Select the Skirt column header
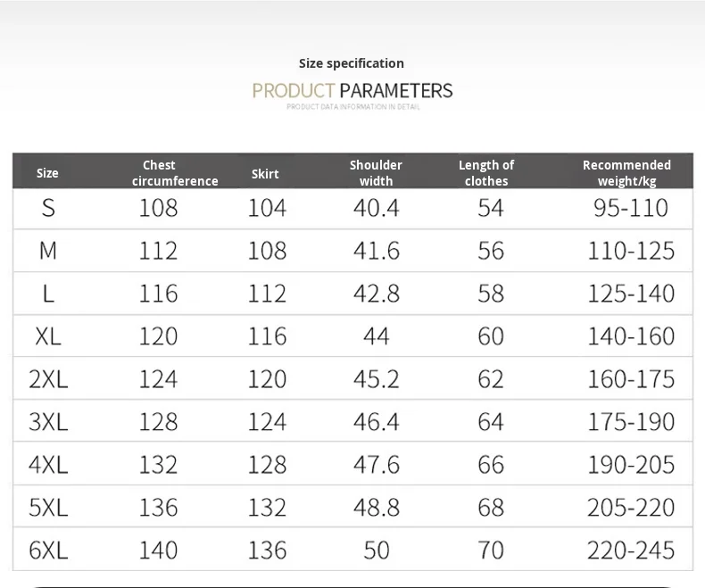The height and width of the screenshot is (588, 705). tap(265, 174)
